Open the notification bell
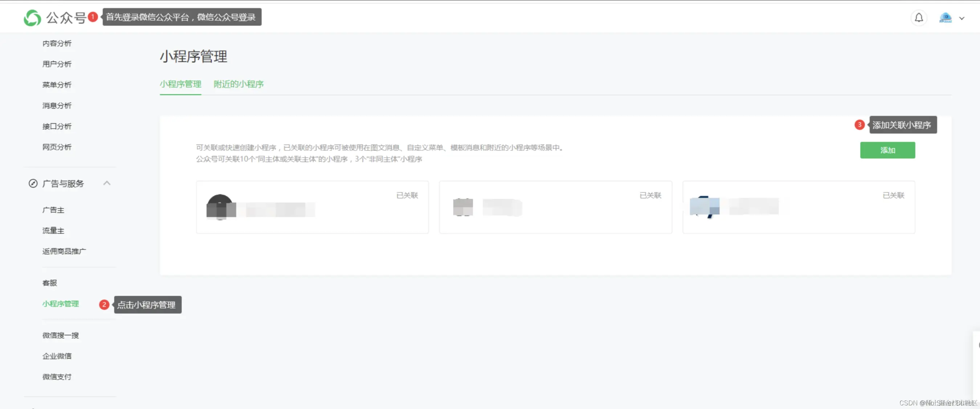This screenshot has height=409, width=980. pyautogui.click(x=919, y=18)
